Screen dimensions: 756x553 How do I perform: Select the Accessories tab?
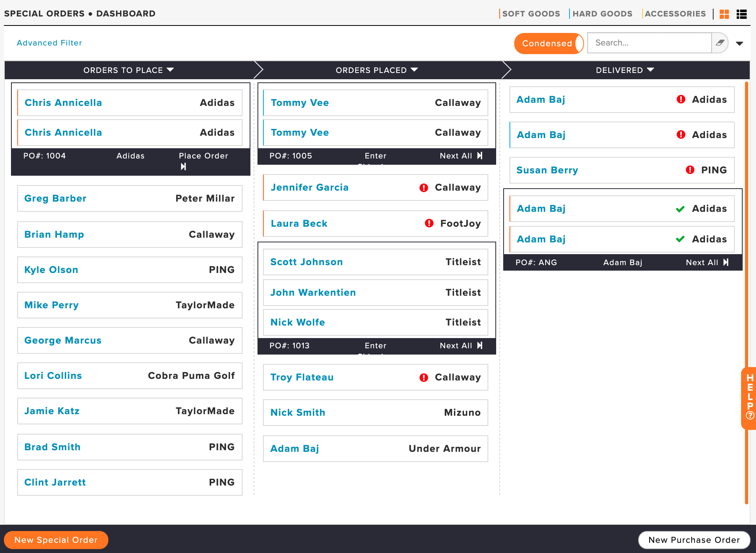pyautogui.click(x=675, y=14)
